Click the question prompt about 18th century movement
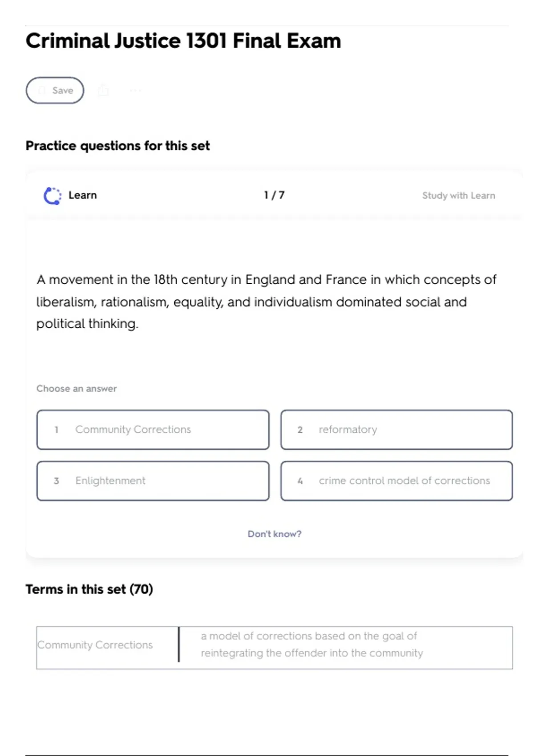 coord(266,302)
